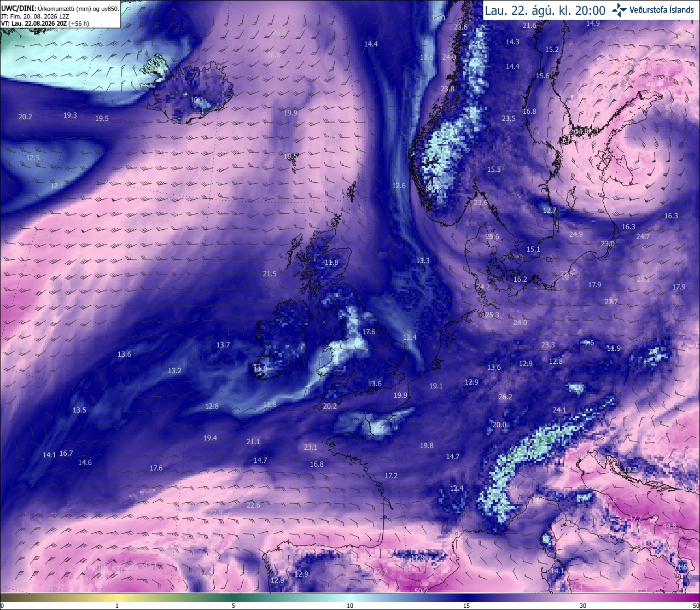This screenshot has width=700, height=610.
Task: Click the 13.3 value in the North Sea
Action: point(423,260)
